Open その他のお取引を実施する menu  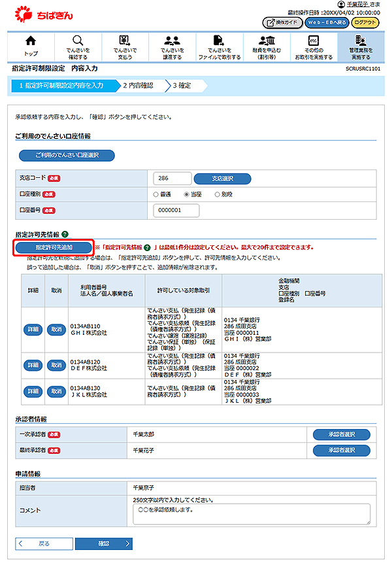click(x=314, y=46)
